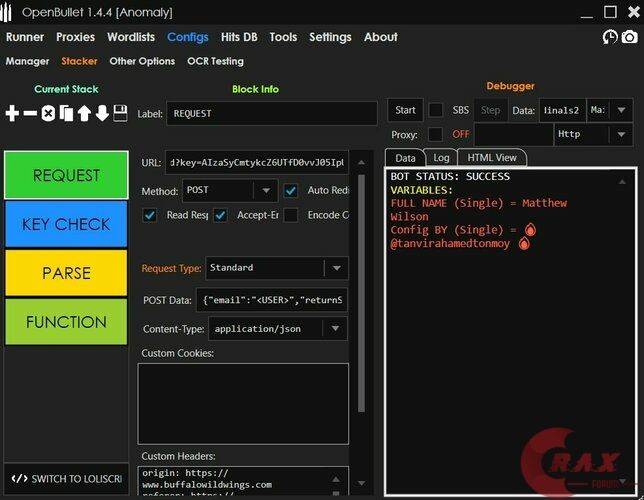This screenshot has height=500, width=644.
Task: Switch to debugger Data tab
Action: pyautogui.click(x=405, y=158)
